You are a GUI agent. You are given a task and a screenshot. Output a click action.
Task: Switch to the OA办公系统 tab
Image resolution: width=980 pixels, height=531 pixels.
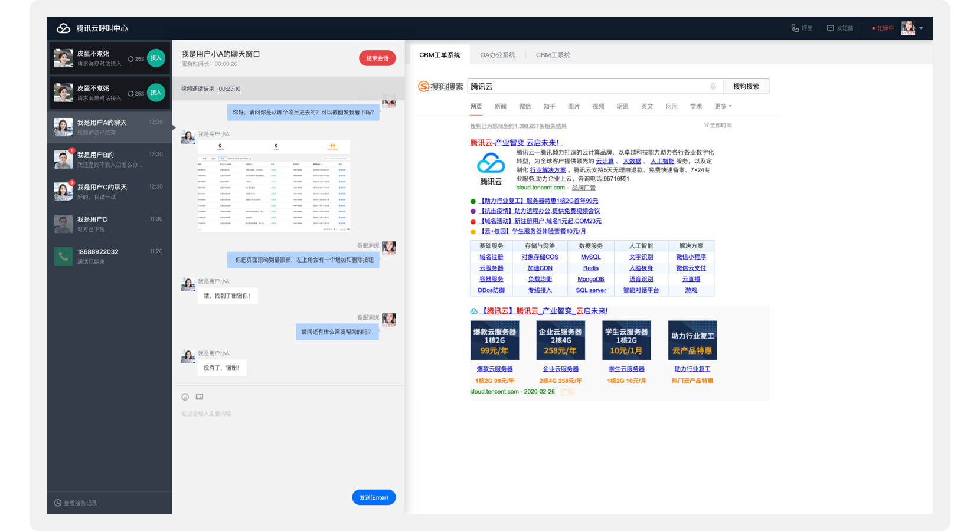point(498,55)
